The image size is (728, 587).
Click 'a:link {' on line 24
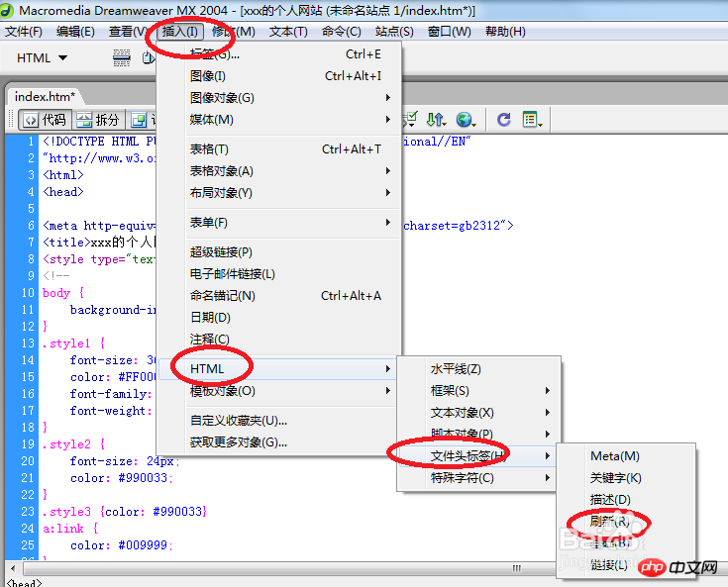tap(70, 529)
